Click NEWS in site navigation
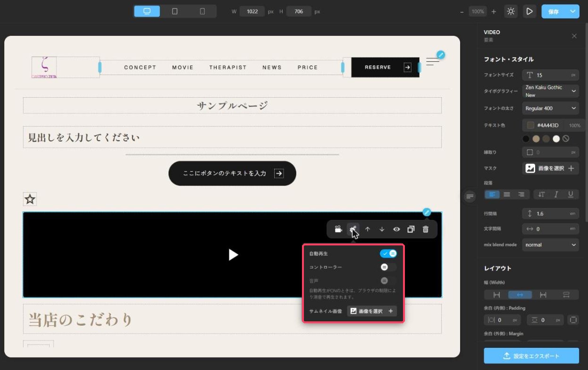 pos(272,67)
